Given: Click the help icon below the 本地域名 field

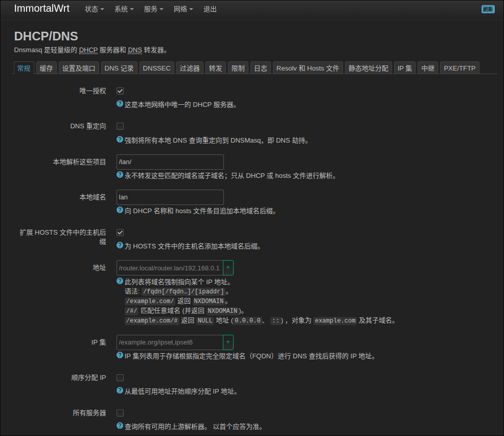Looking at the screenshot, I should tap(120, 210).
